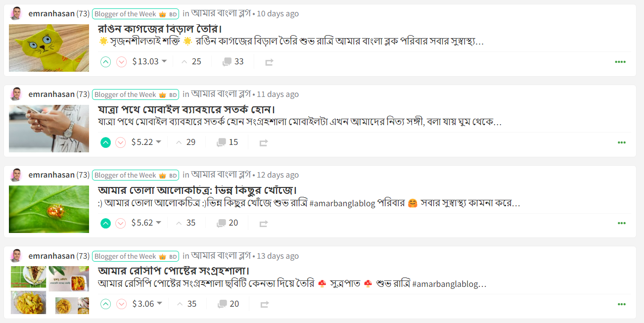Toggle upvote on the $5.62 post
The width and height of the screenshot is (644, 323).
tap(105, 223)
